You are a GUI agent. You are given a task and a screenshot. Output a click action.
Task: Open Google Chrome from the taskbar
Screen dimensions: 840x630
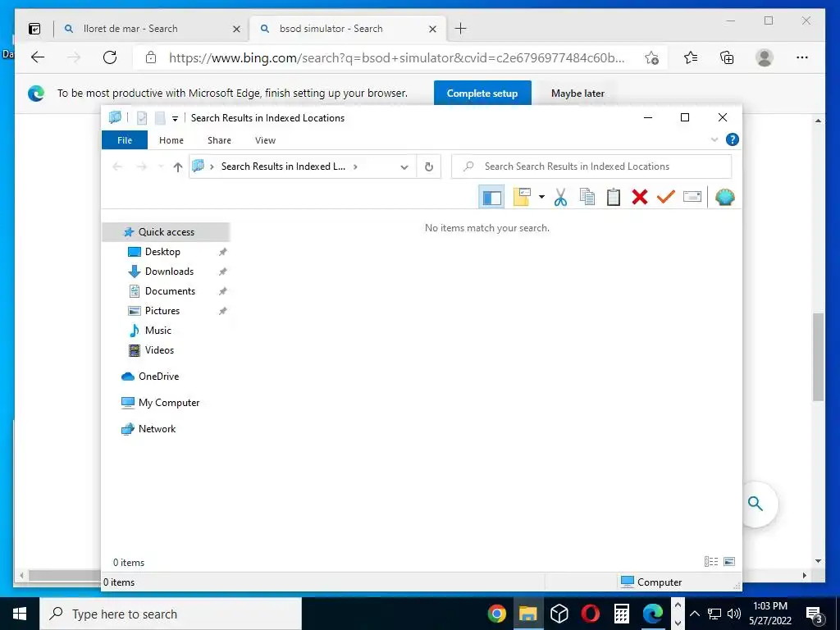pyautogui.click(x=496, y=614)
